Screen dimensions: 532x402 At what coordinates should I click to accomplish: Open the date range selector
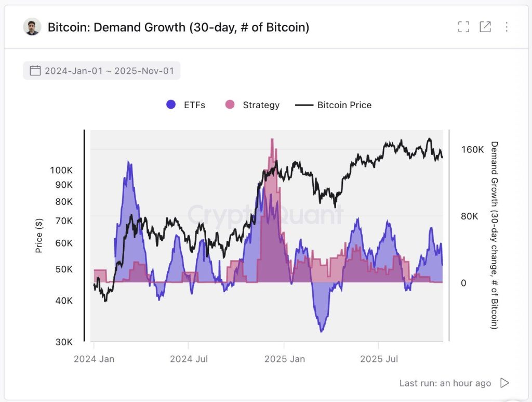pyautogui.click(x=101, y=70)
